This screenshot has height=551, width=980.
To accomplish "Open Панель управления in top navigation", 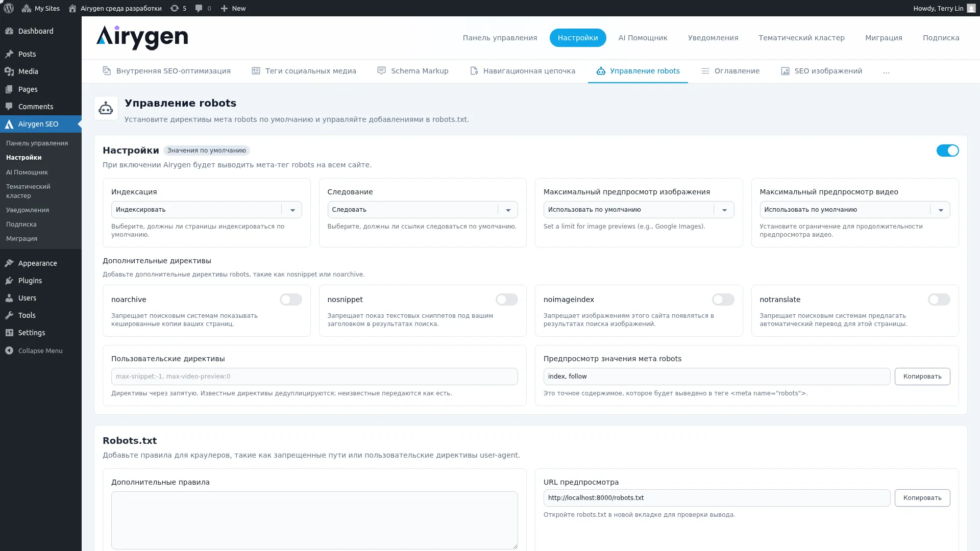I will click(500, 38).
